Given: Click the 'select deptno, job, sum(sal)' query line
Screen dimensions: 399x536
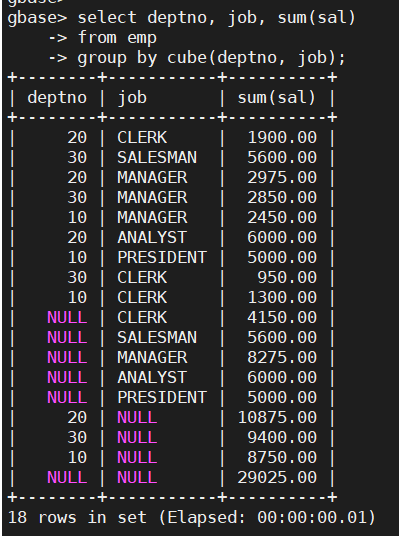Looking at the screenshot, I should pyautogui.click(x=217, y=18).
